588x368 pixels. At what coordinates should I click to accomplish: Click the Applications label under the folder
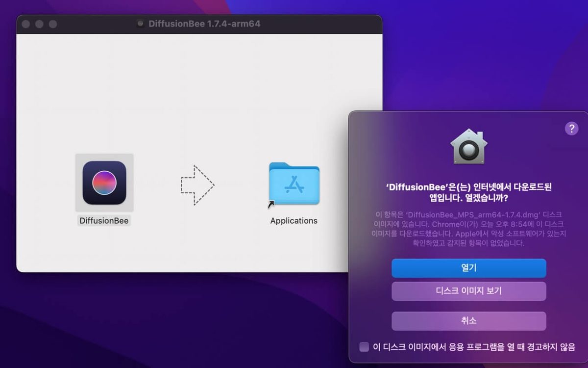coord(294,221)
